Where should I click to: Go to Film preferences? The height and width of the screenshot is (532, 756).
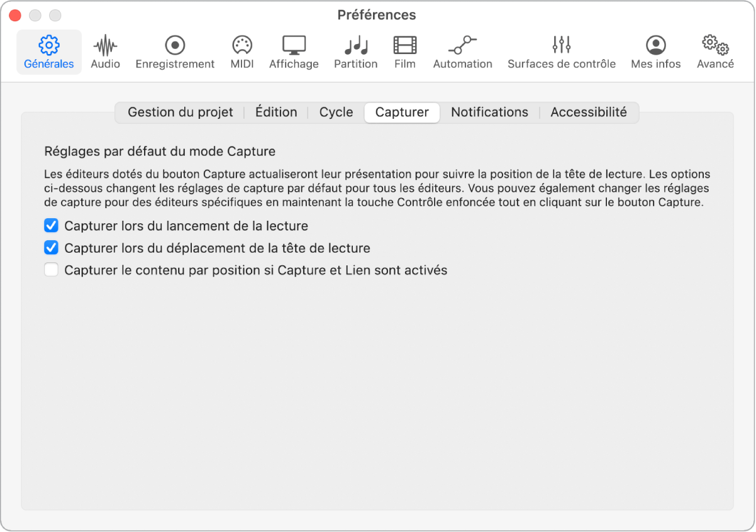(x=405, y=52)
